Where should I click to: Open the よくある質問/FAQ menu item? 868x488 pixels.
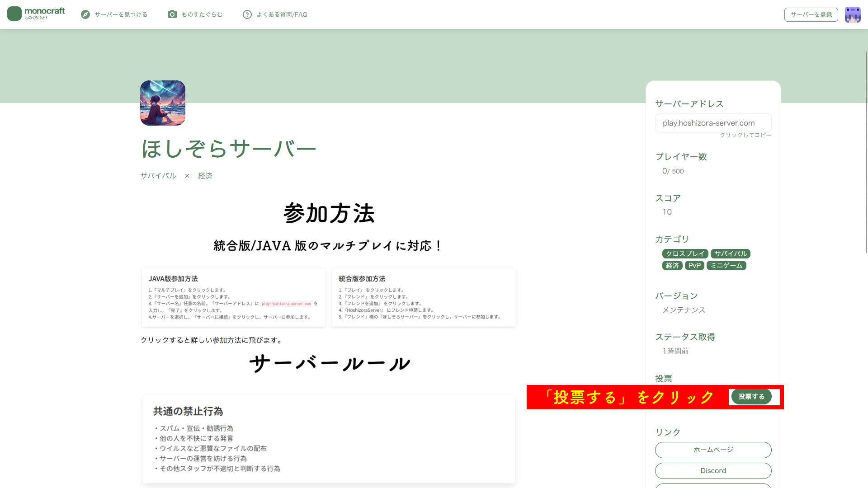[x=282, y=14]
